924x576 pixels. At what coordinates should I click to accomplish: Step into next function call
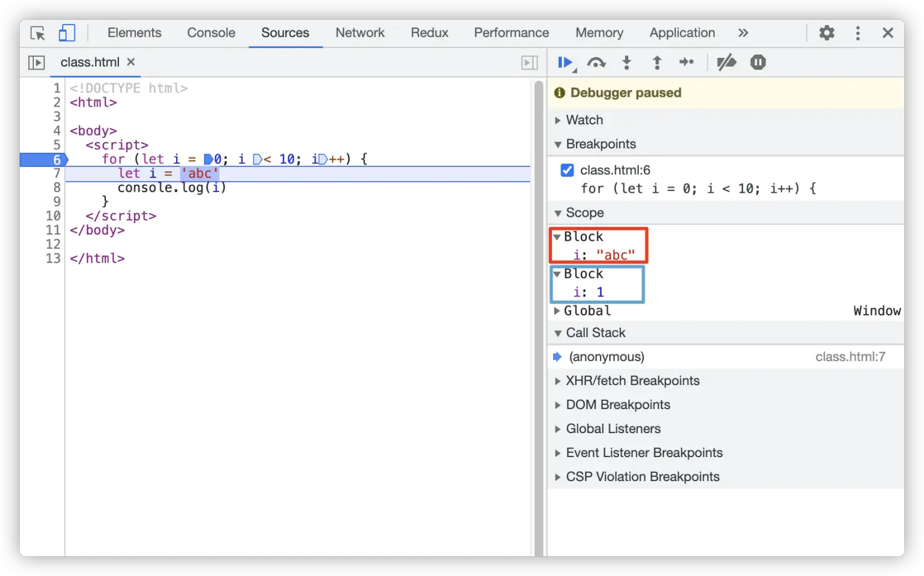pyautogui.click(x=626, y=62)
